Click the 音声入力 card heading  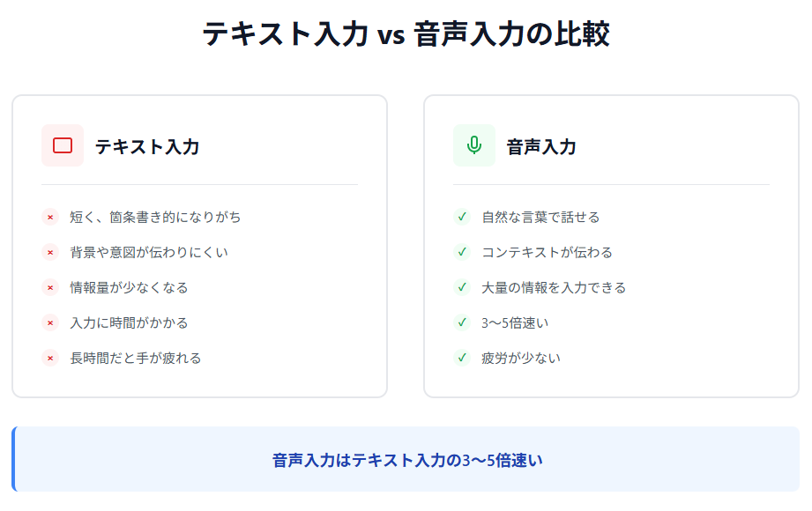[x=541, y=147]
